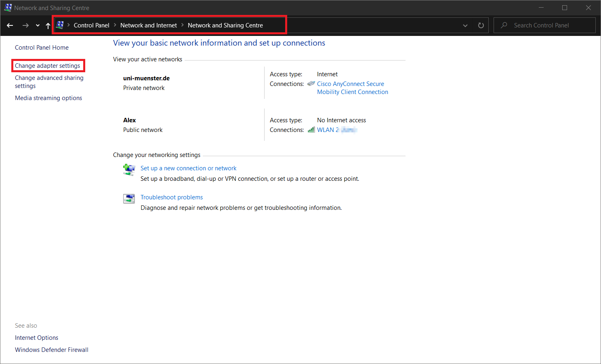Screen dimensions: 601x364
Task: Click the Cisco AnyConnect VPN adapter icon
Action: pos(311,84)
